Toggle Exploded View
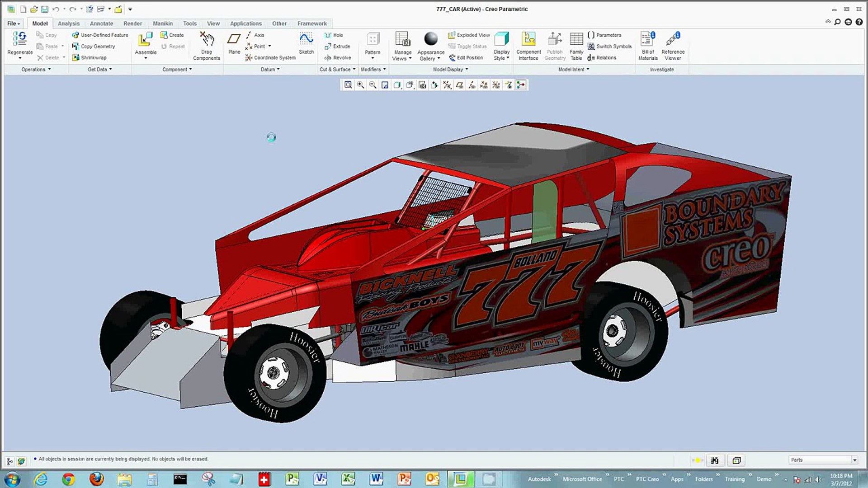The width and height of the screenshot is (868, 488). pyautogui.click(x=469, y=35)
